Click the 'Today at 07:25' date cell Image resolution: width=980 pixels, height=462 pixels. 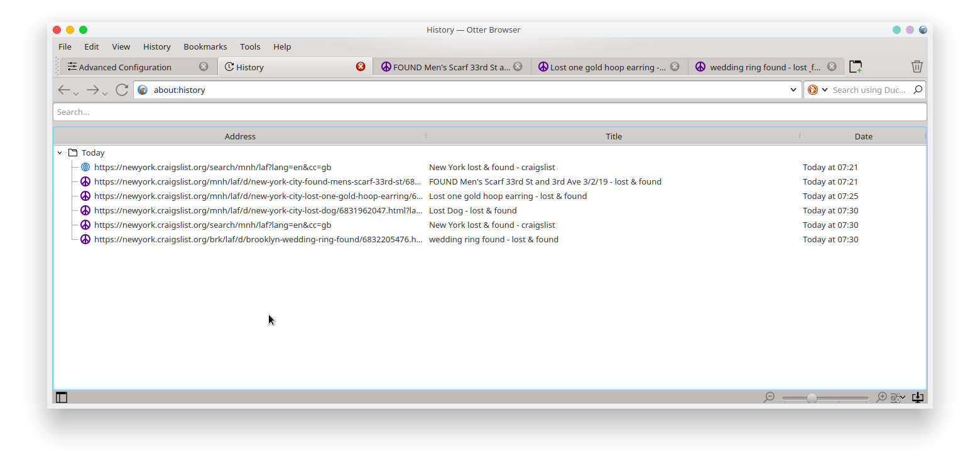point(830,196)
